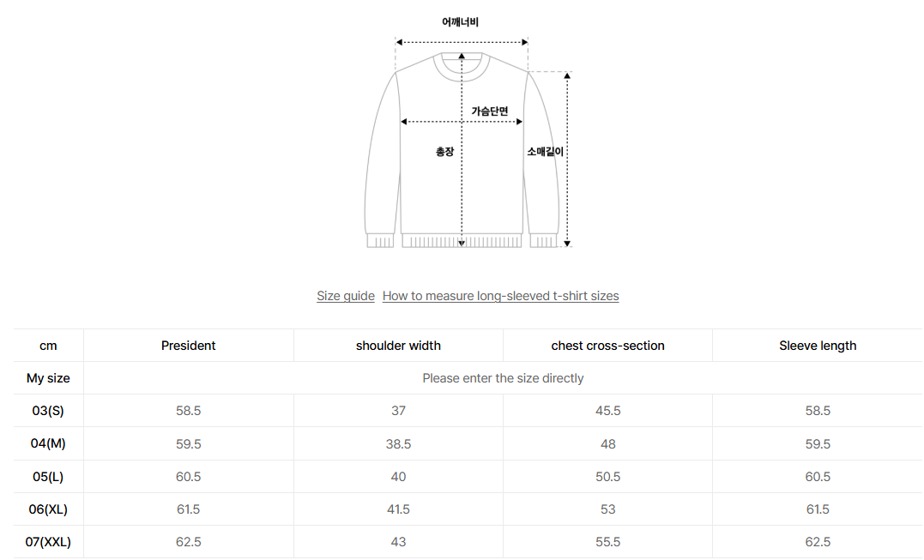This screenshot has width=924, height=560.
Task: Click the left sleeve of the sweatshirt diagram
Action: pyautogui.click(x=381, y=163)
